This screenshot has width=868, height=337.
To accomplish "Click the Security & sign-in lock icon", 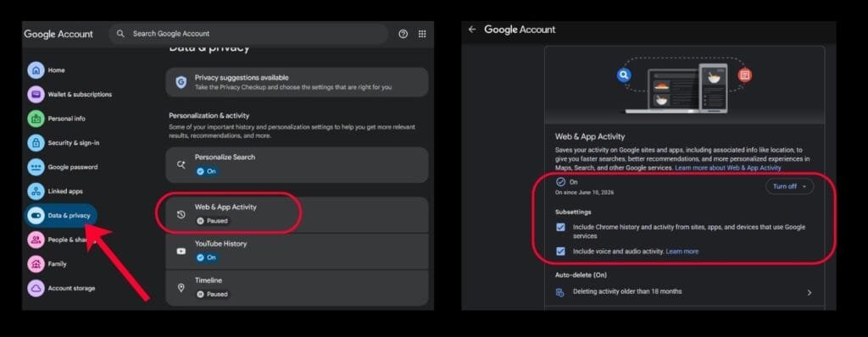I will 36,143.
